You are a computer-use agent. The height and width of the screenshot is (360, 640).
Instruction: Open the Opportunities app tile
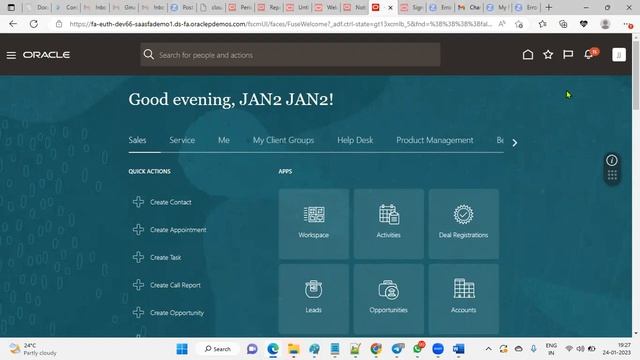tap(389, 299)
